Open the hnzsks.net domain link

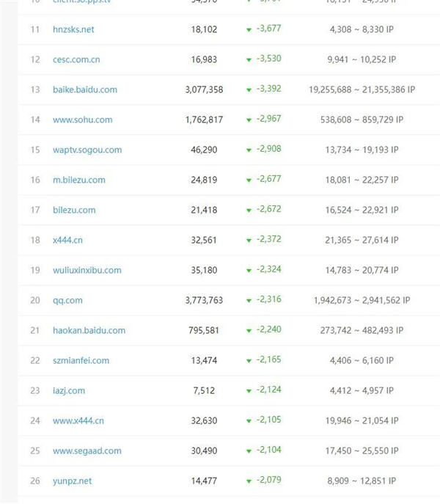click(x=73, y=29)
